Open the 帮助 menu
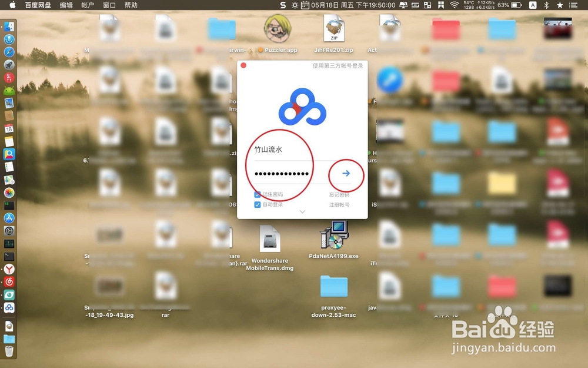The height and width of the screenshot is (368, 588). coord(131,5)
